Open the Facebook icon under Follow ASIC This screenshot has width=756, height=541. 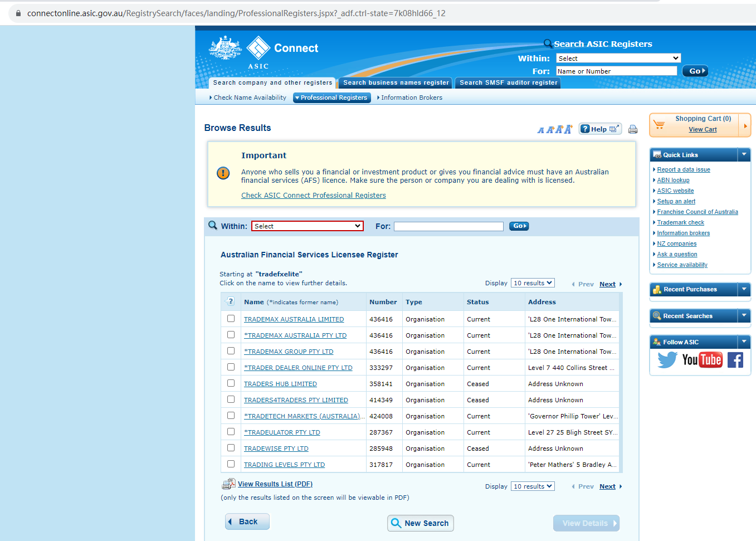(x=735, y=360)
